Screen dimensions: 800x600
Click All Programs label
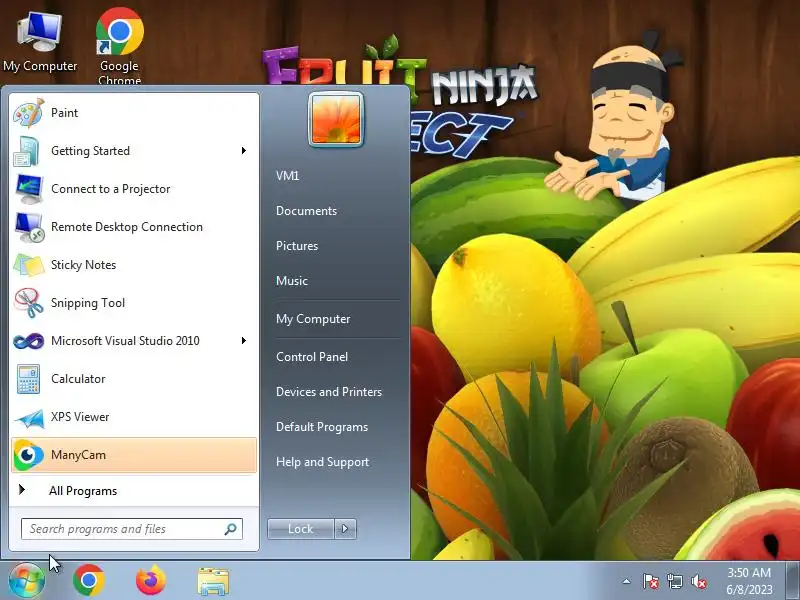tap(83, 491)
